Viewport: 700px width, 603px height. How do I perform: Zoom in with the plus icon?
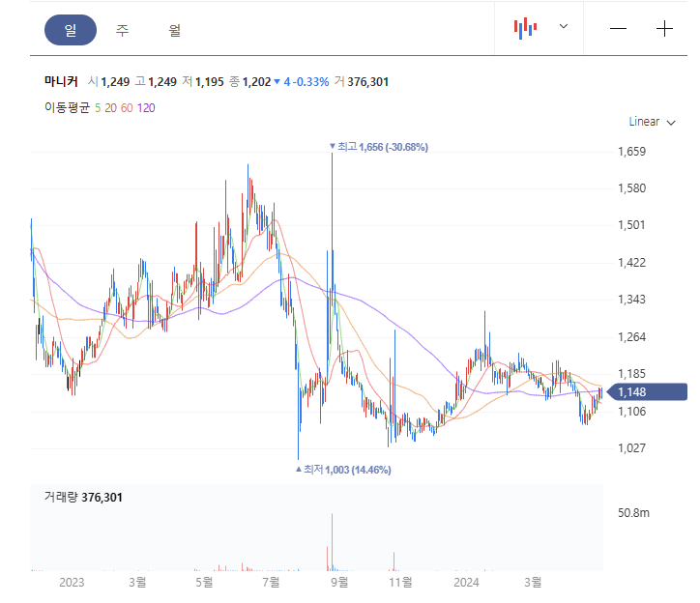(x=664, y=29)
